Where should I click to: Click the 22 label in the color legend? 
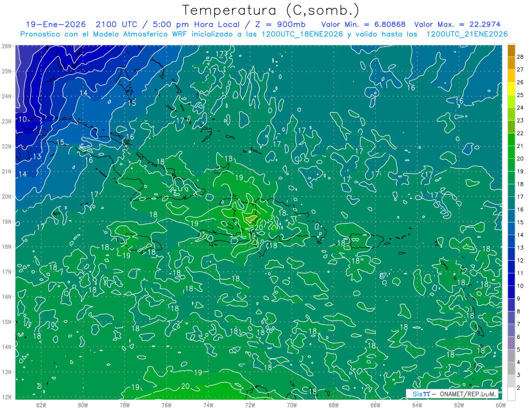coord(520,133)
